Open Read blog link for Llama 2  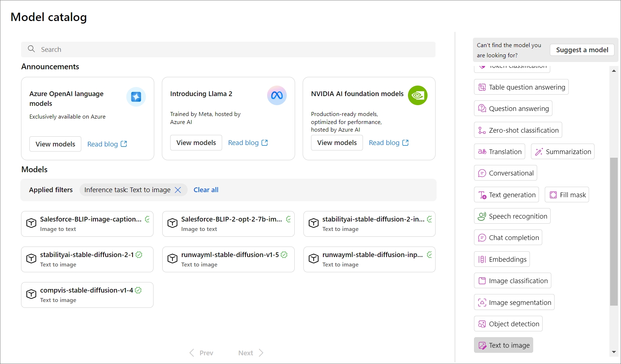tap(248, 142)
